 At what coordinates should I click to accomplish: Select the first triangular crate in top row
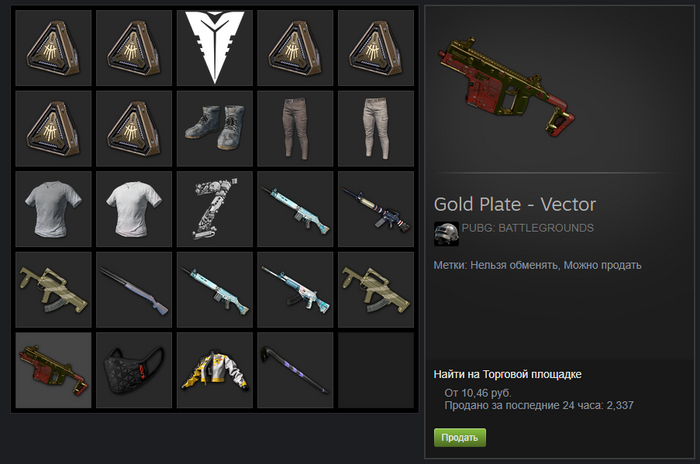(54, 48)
